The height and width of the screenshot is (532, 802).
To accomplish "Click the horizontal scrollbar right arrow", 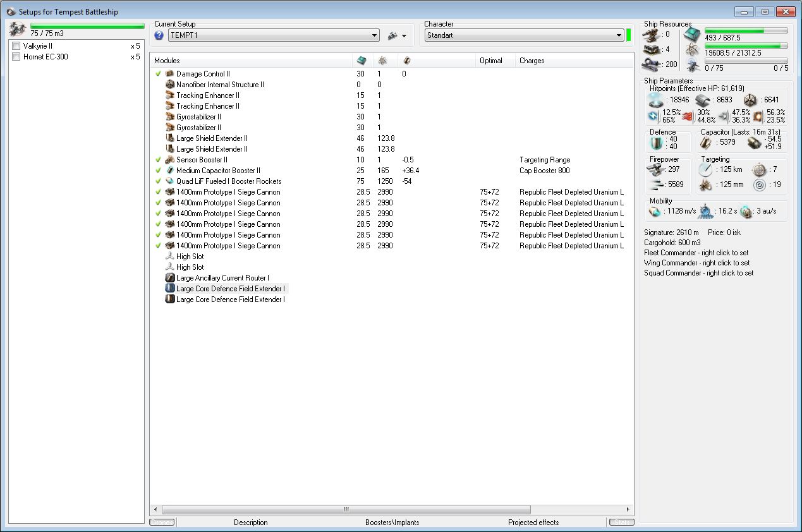I will click(628, 509).
